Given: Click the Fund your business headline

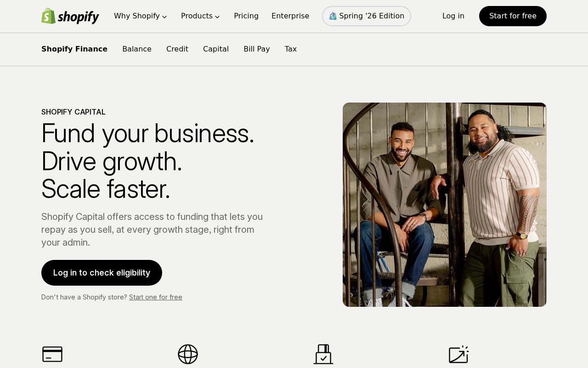Looking at the screenshot, I should (x=148, y=161).
